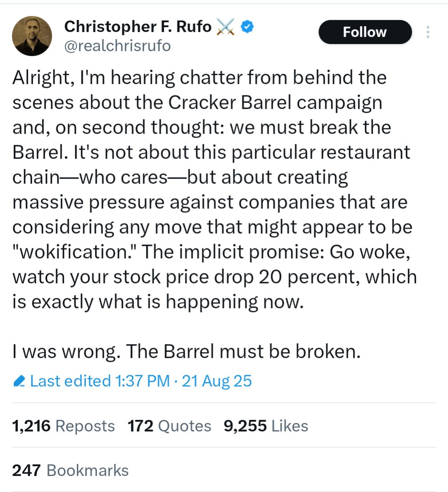Click the 21 Aug 25 date
Screen dimensions: 448x492
(217, 381)
